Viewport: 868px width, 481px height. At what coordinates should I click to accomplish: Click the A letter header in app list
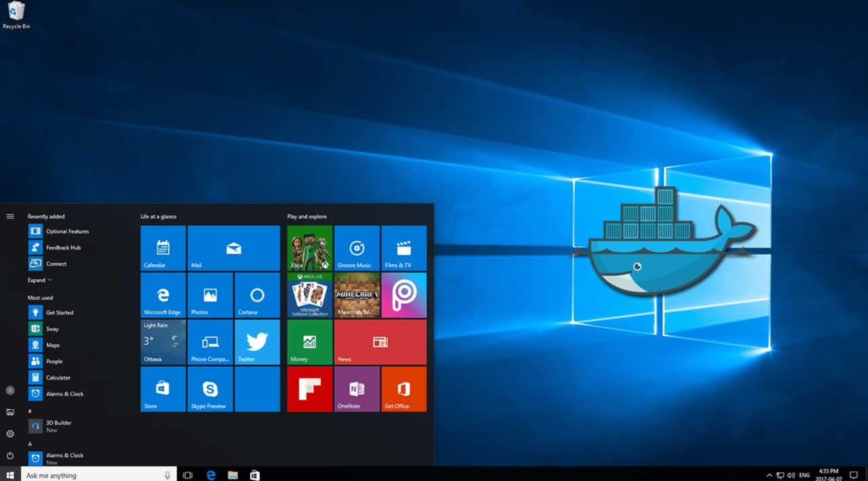[x=30, y=444]
